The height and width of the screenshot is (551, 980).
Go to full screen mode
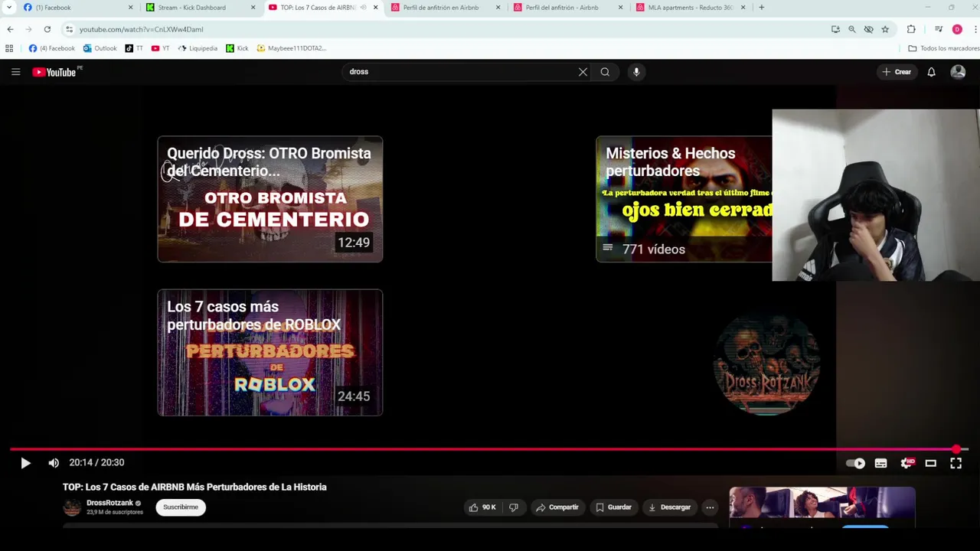(956, 463)
